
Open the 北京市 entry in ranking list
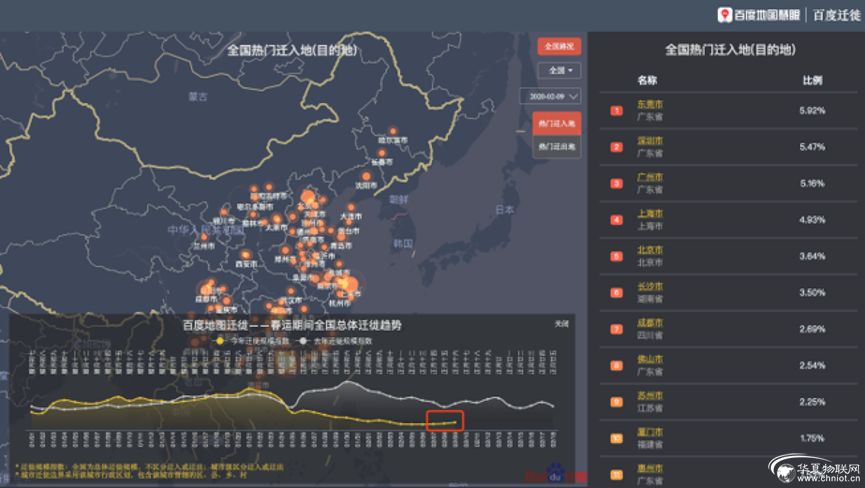pyautogui.click(x=650, y=249)
